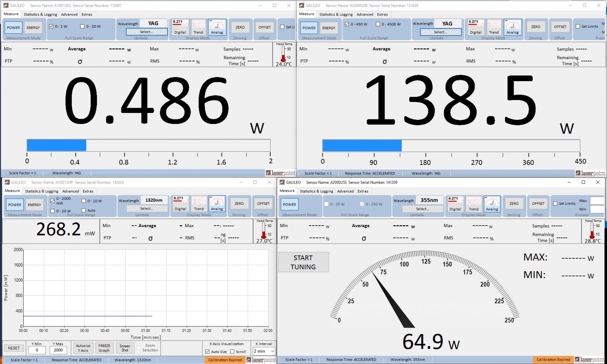
Task: Enable 0 - 10 W range checkbox
Action: [x=84, y=201]
